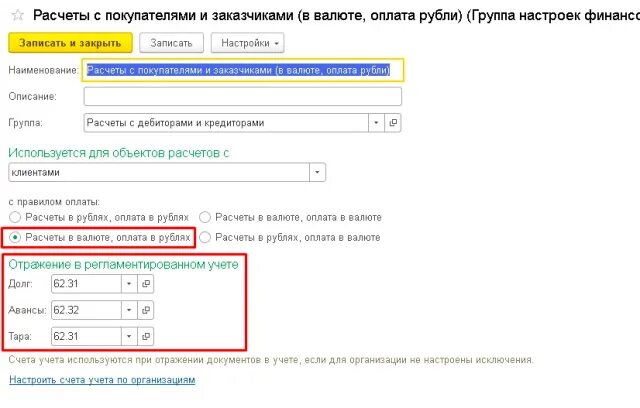Click the с правилом оплаты label

click(x=54, y=202)
